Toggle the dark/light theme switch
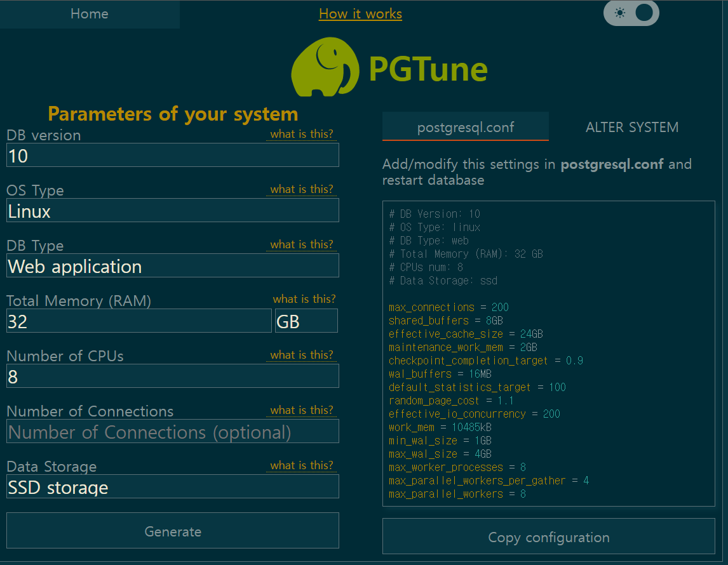 point(631,13)
